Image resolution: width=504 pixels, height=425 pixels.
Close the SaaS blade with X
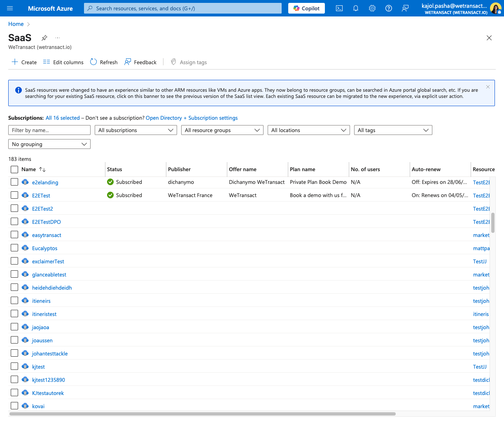coord(489,38)
